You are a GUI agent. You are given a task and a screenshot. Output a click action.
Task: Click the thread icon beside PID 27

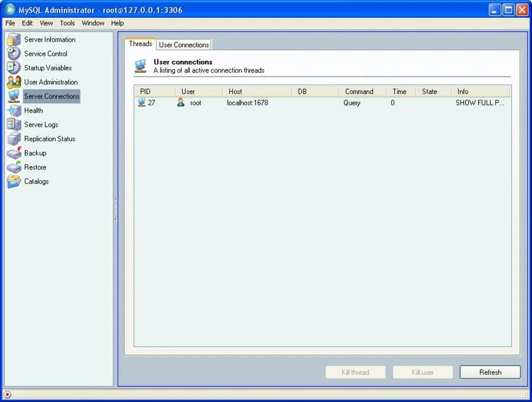pyautogui.click(x=142, y=102)
